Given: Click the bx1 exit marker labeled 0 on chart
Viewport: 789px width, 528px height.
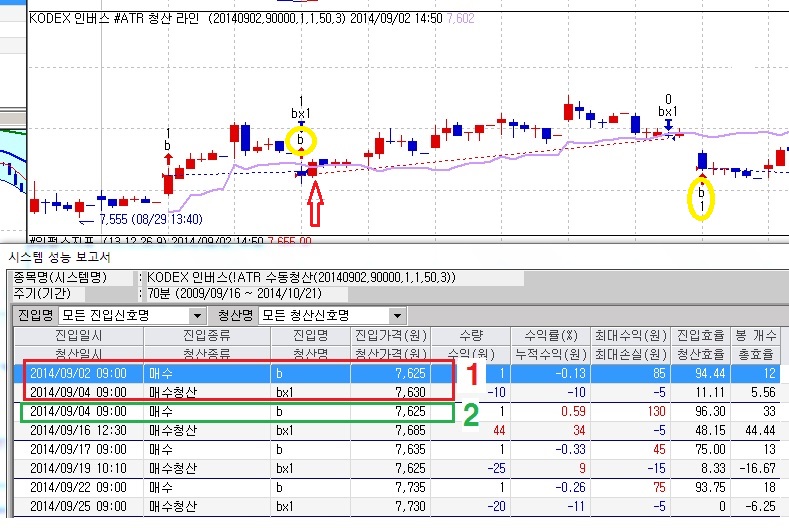Looking at the screenshot, I should tap(668, 111).
